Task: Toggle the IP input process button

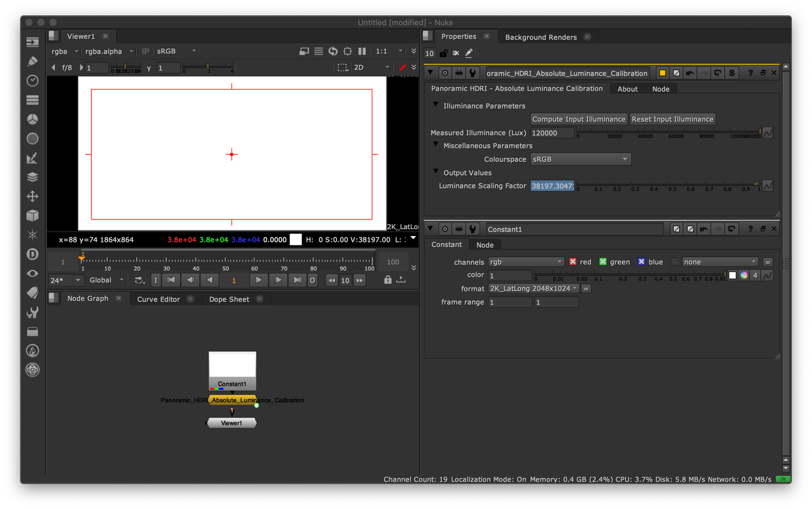Action: point(145,51)
